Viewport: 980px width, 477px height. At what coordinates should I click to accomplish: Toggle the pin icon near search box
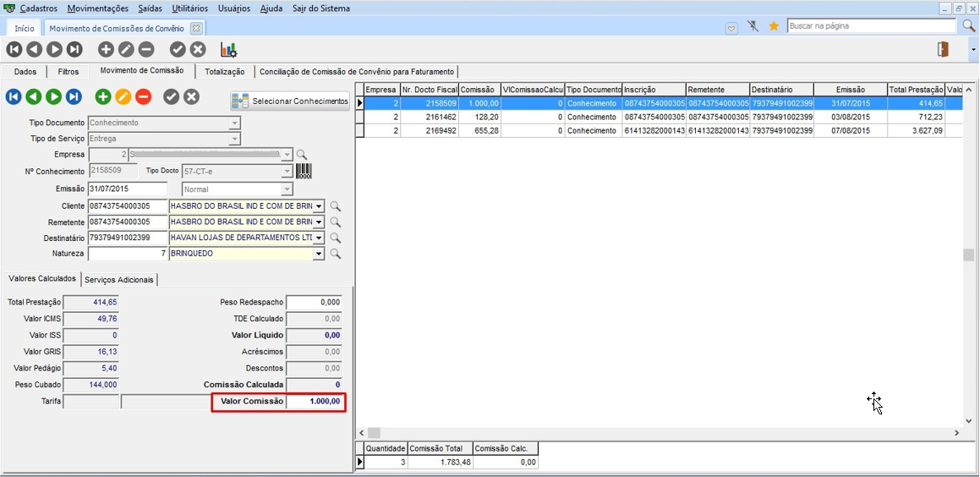[x=753, y=26]
